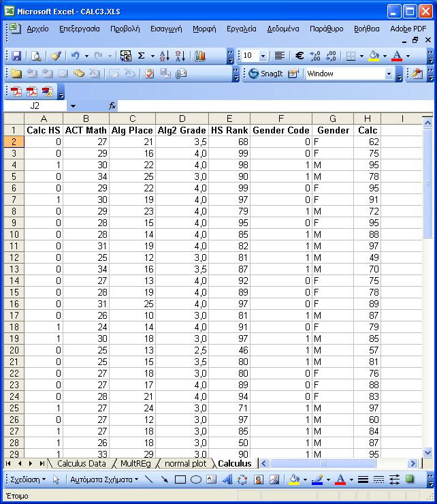Open the Αρχείο menu
Image resolution: width=437 pixels, height=504 pixels.
pos(37,29)
